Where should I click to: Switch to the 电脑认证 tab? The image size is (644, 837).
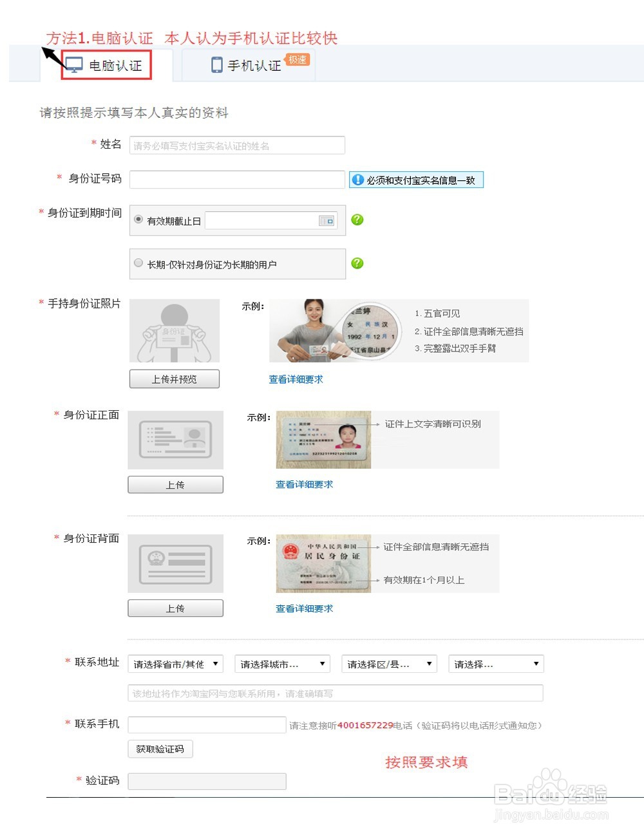click(106, 65)
